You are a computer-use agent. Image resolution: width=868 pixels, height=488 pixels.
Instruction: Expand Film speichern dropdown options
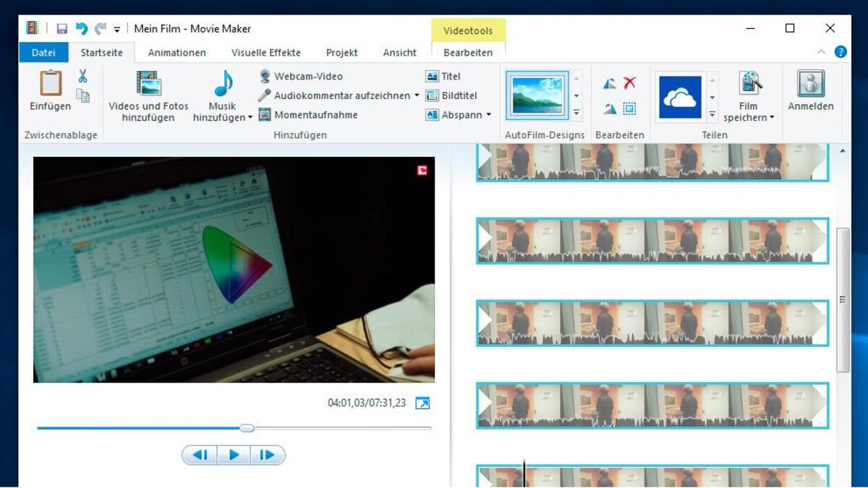772,118
